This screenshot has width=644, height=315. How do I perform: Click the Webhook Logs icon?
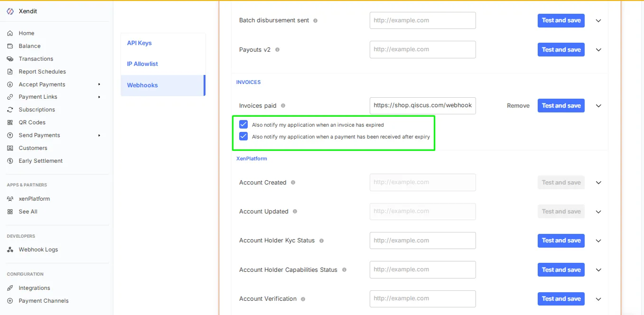[x=10, y=250]
